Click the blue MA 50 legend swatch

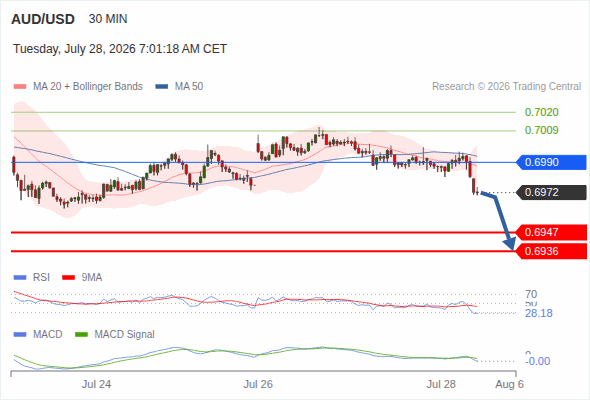click(x=162, y=87)
